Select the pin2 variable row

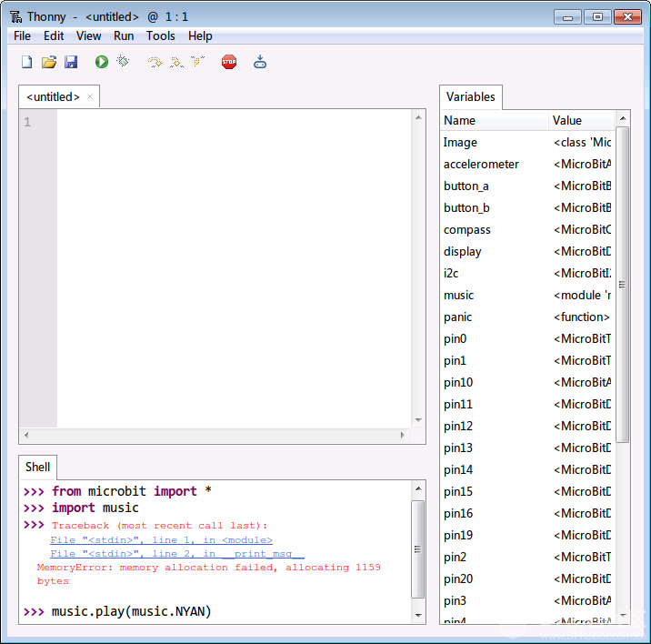pos(527,557)
